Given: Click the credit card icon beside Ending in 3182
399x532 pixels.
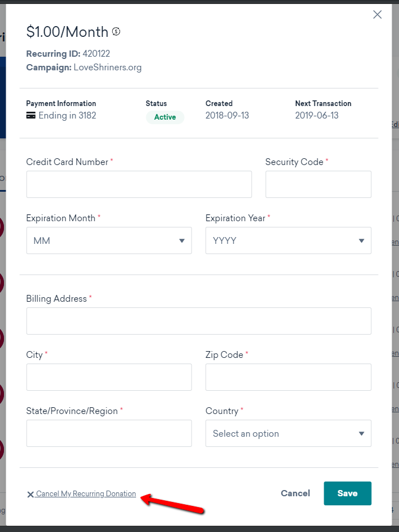Looking at the screenshot, I should [x=31, y=115].
